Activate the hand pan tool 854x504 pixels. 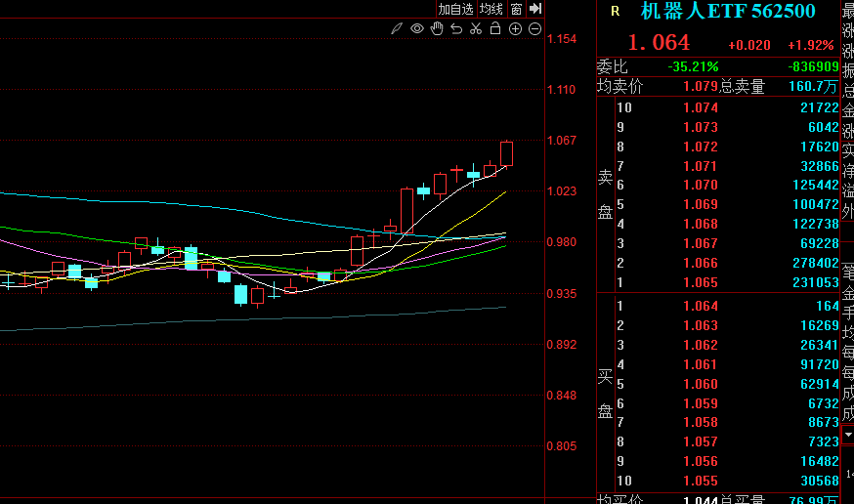[x=436, y=29]
